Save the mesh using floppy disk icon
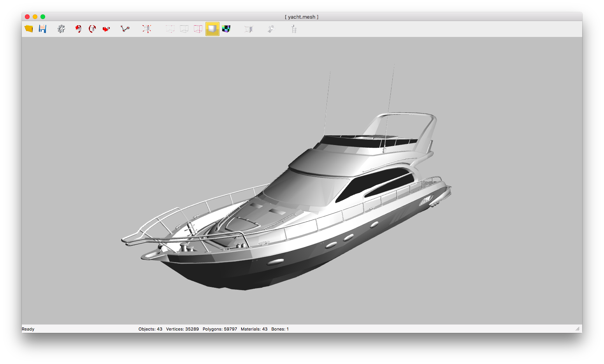 point(42,29)
